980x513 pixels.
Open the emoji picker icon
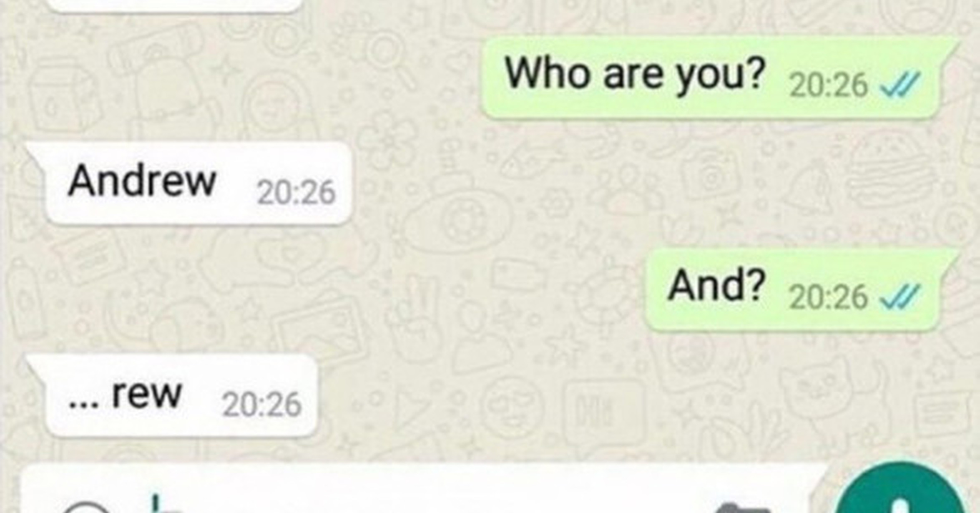click(85, 507)
